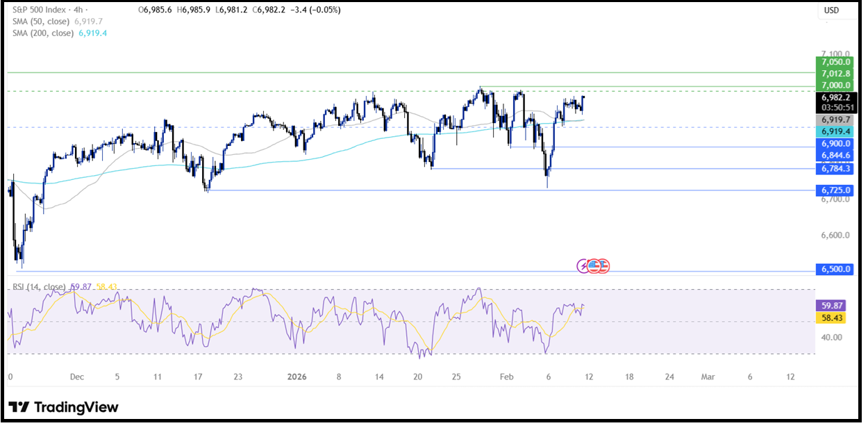Click the countdown timer under the price
Screen dimensions: 868x428
[835, 108]
